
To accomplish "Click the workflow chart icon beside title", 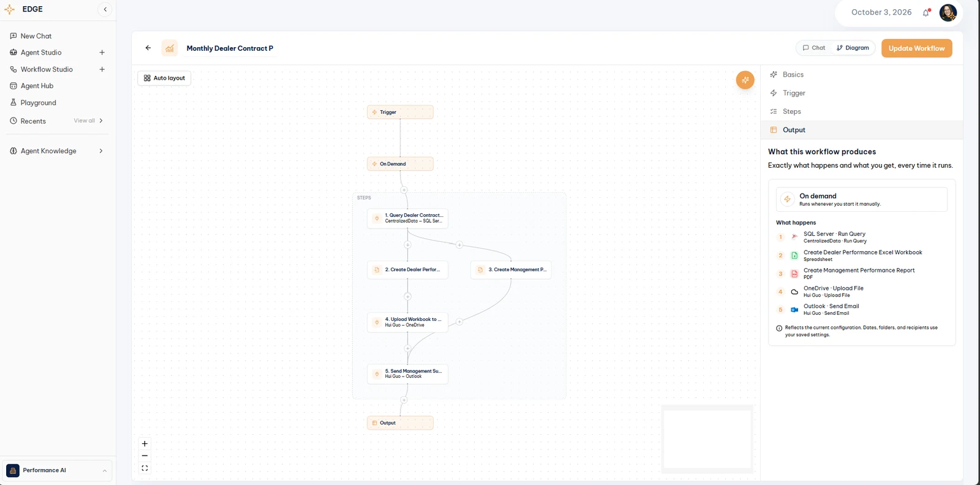I will point(170,48).
